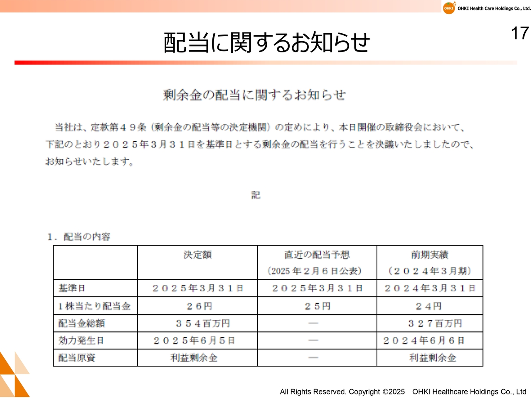532x399 pixels.
Task: Click the OHKI orange logo icon
Action: [449, 7]
